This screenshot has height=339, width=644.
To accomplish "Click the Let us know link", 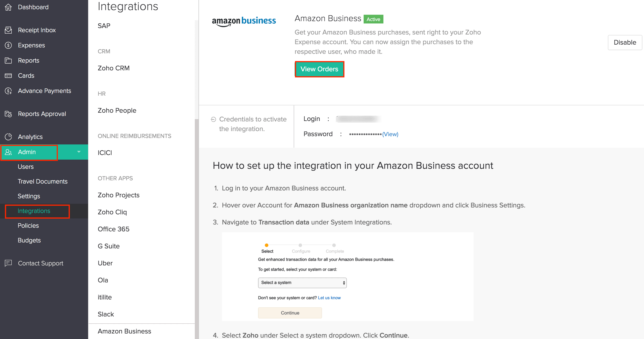I will pos(329,298).
